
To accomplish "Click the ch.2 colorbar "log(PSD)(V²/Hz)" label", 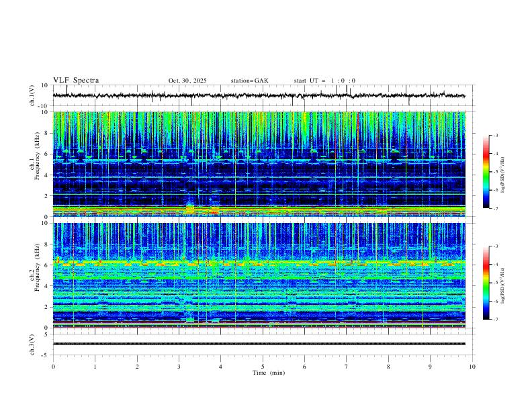I will coord(503,285).
